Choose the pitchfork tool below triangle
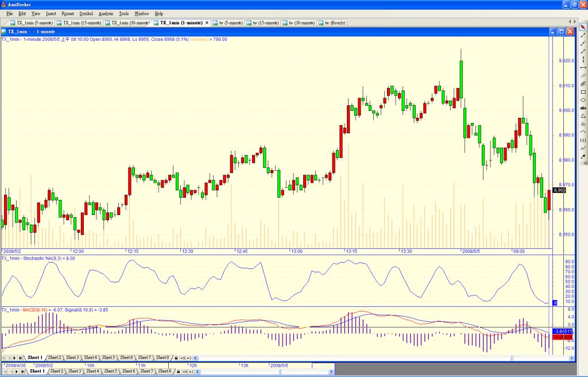Image resolution: width=588 pixels, height=377 pixels. pos(583,124)
